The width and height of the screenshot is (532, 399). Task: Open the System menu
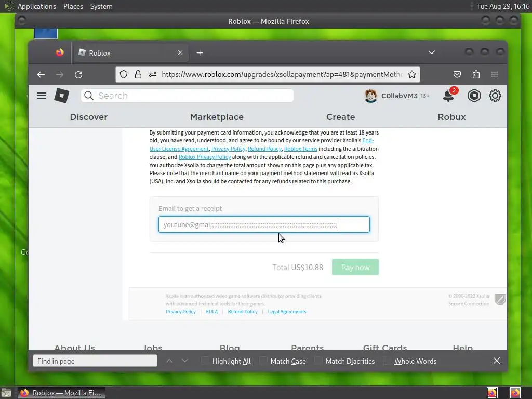(x=101, y=6)
